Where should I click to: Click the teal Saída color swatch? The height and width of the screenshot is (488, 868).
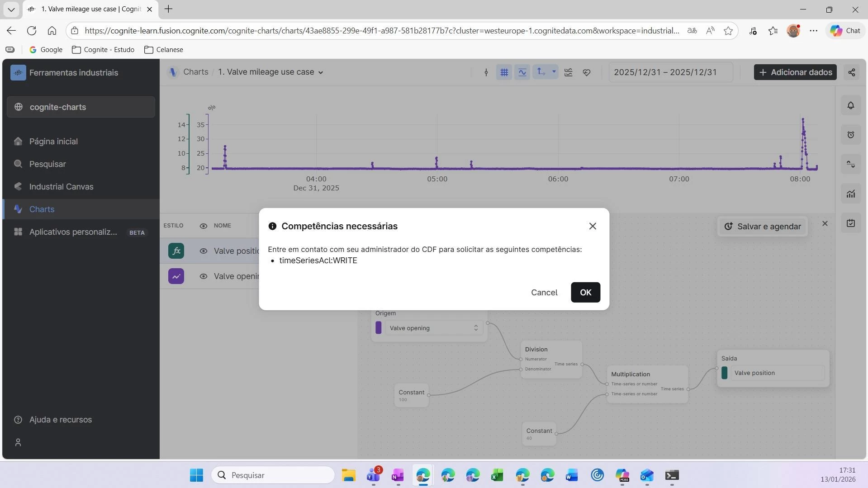(724, 373)
